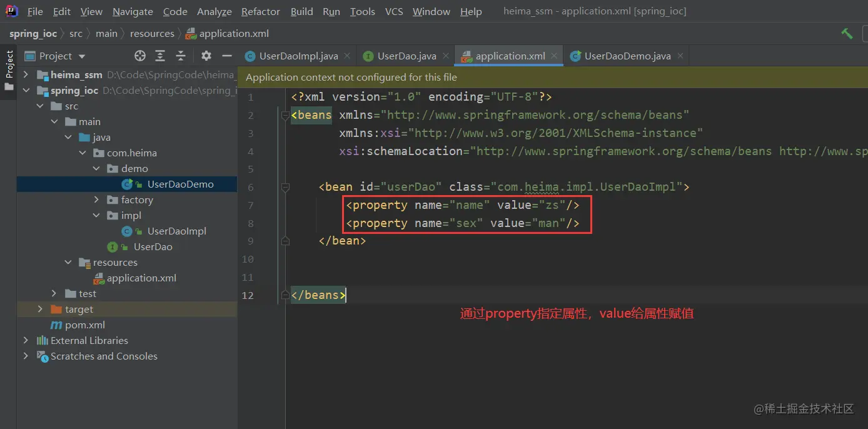This screenshot has width=868, height=429.
Task: Click the Build hammer icon
Action: (847, 34)
